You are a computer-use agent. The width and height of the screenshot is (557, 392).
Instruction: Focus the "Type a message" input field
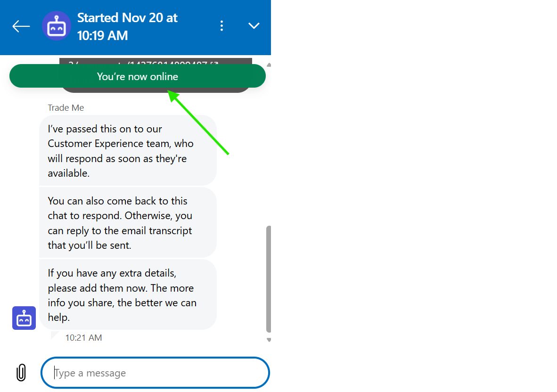coord(156,373)
